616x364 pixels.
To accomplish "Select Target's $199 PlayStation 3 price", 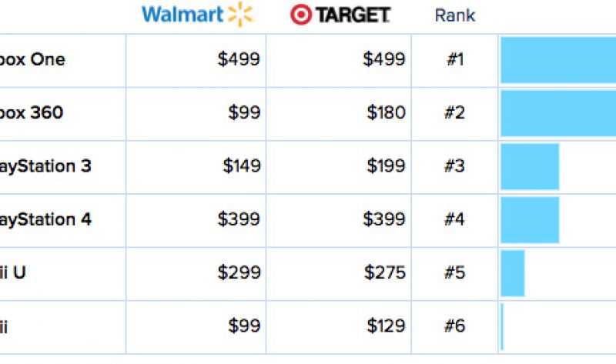I will click(386, 165).
